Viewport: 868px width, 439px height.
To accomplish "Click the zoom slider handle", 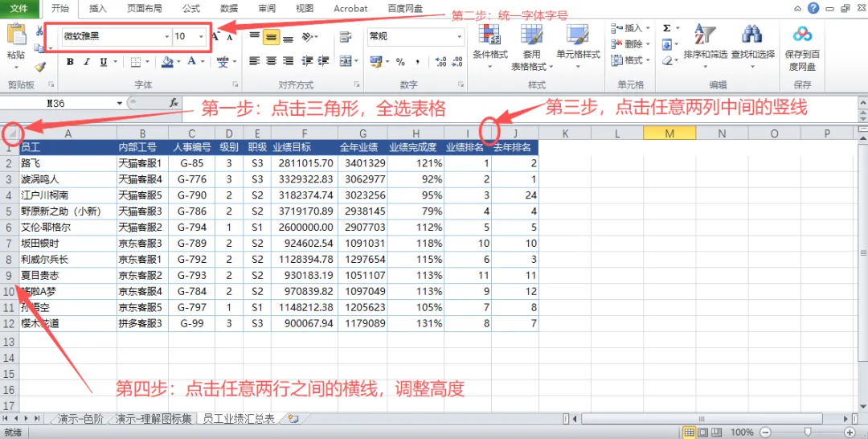I will point(809,432).
